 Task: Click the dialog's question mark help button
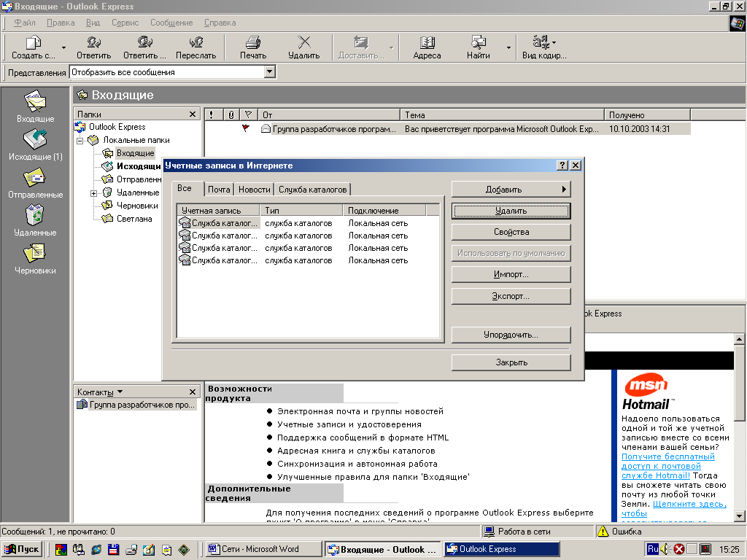click(562, 166)
